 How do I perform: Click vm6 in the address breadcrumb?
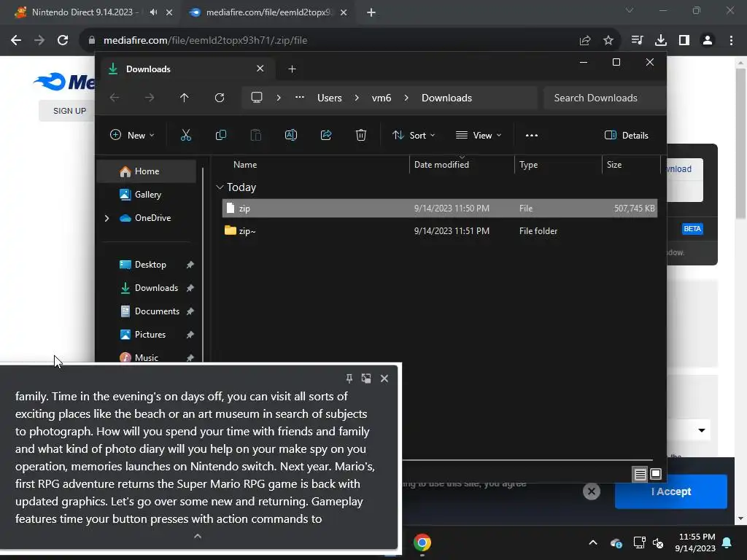coord(381,98)
